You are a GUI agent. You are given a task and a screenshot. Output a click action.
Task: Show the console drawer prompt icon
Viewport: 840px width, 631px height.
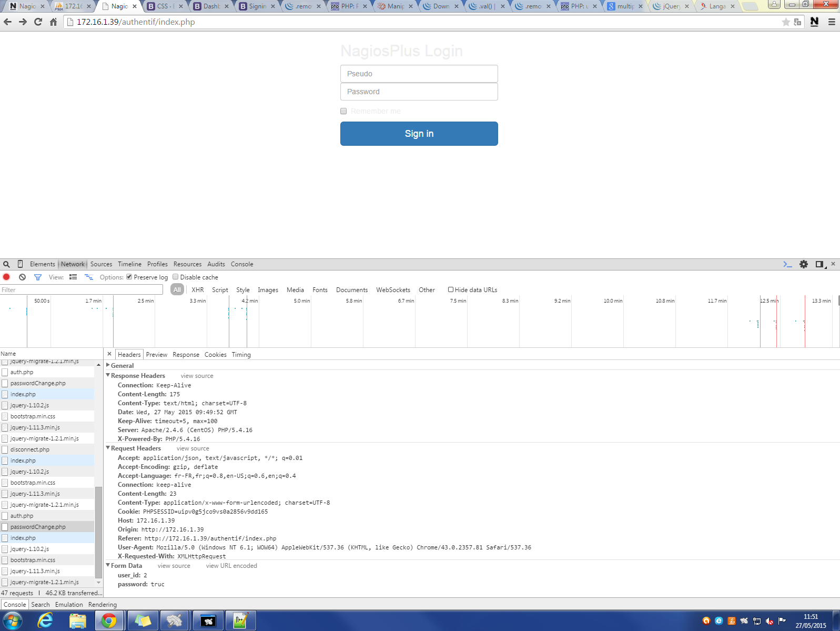[787, 264]
